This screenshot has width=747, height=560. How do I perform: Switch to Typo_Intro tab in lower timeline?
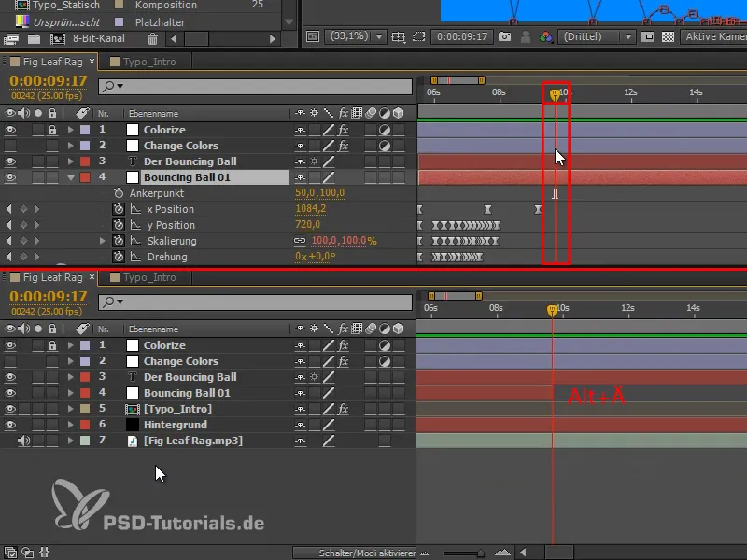click(149, 277)
